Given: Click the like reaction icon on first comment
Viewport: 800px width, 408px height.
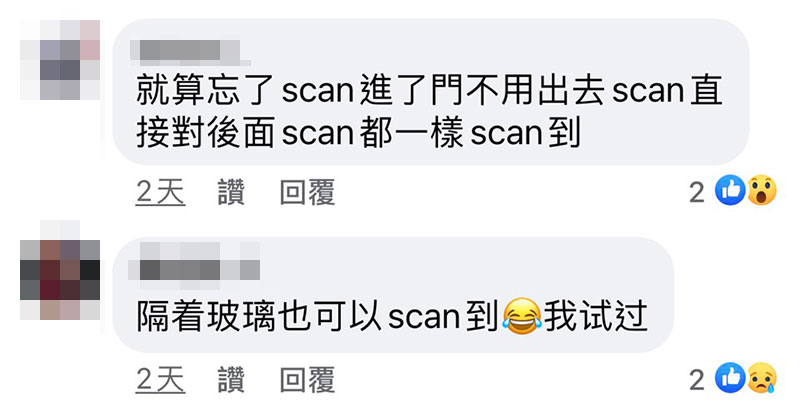Looking at the screenshot, I should point(730,190).
